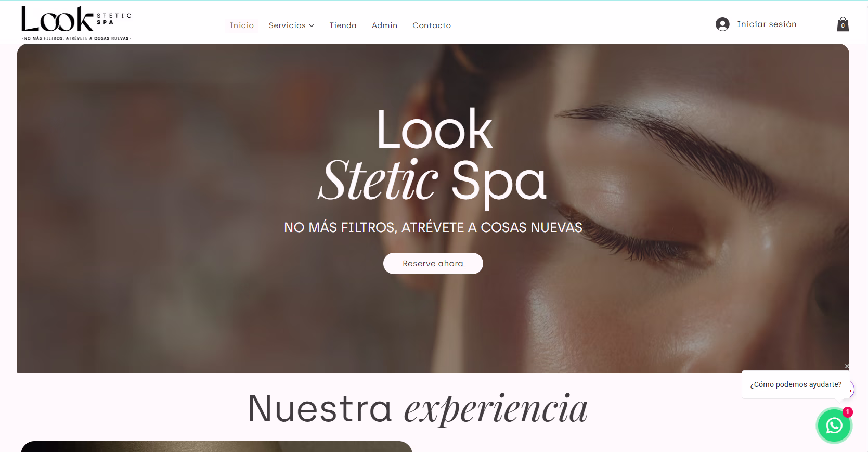This screenshot has width=868, height=452.
Task: Click the Look Stetic Spa logo
Action: click(76, 23)
